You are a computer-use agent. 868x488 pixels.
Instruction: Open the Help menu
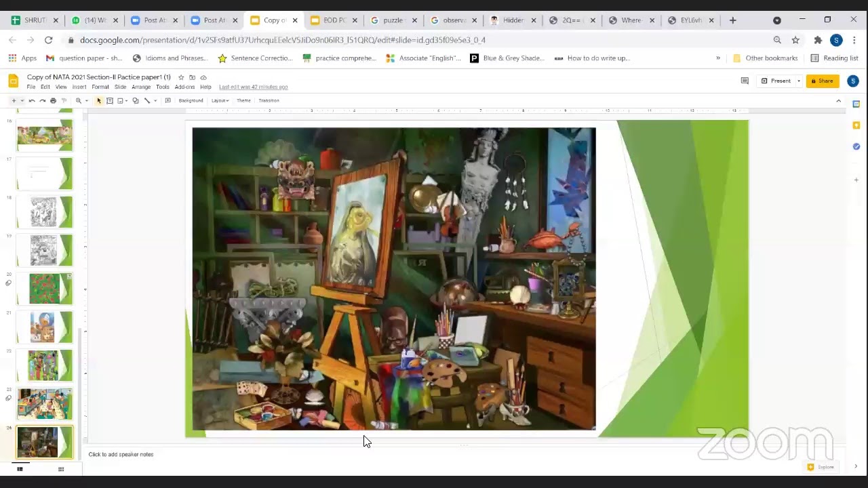(x=205, y=87)
